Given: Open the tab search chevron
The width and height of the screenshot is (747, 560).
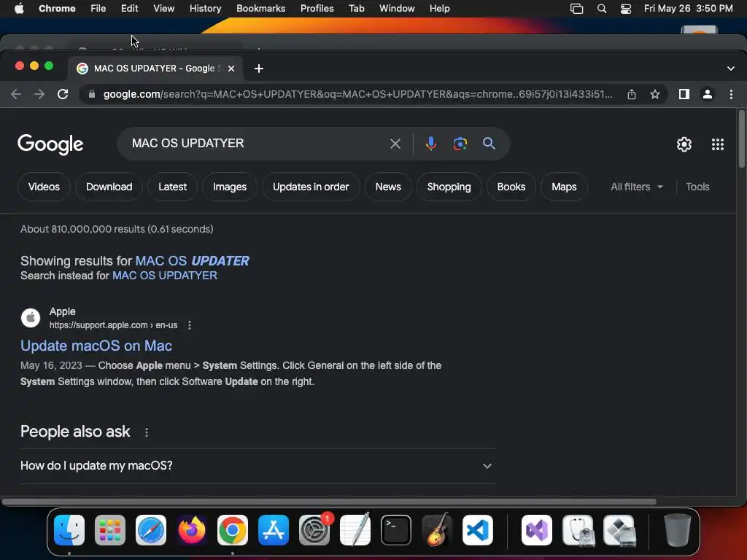Looking at the screenshot, I should pos(731,69).
